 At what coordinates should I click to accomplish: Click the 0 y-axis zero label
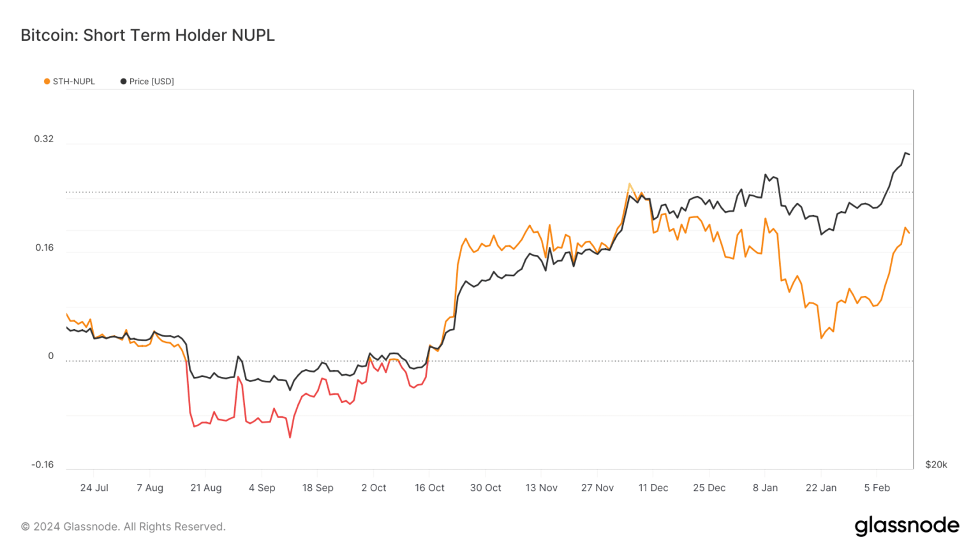[51, 356]
